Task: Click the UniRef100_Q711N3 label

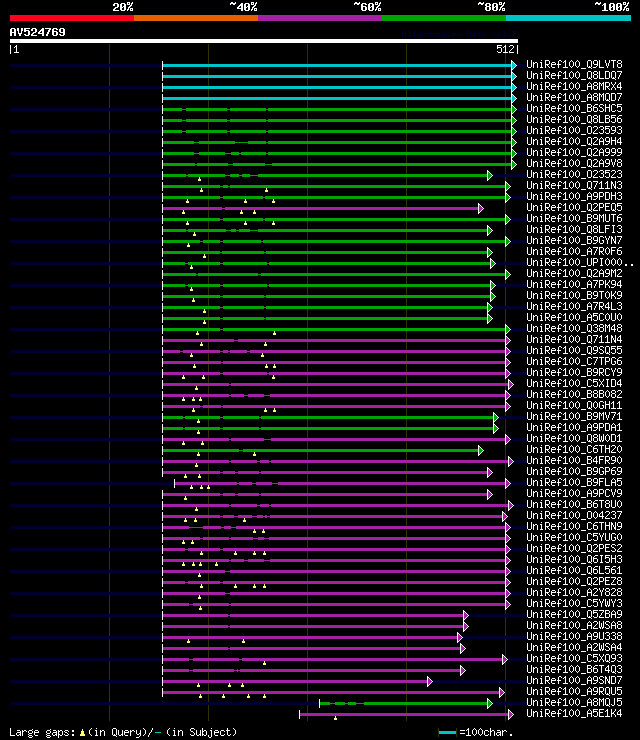Action: (x=574, y=185)
